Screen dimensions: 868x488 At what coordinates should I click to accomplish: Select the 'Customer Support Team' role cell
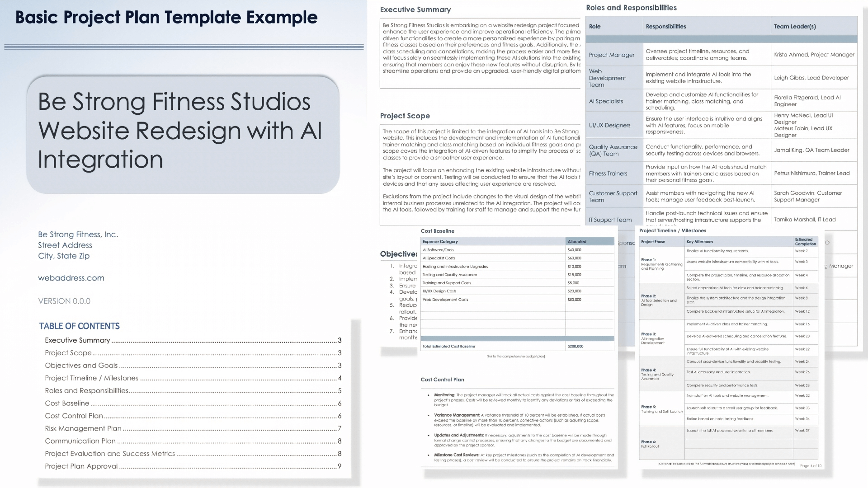coord(614,197)
